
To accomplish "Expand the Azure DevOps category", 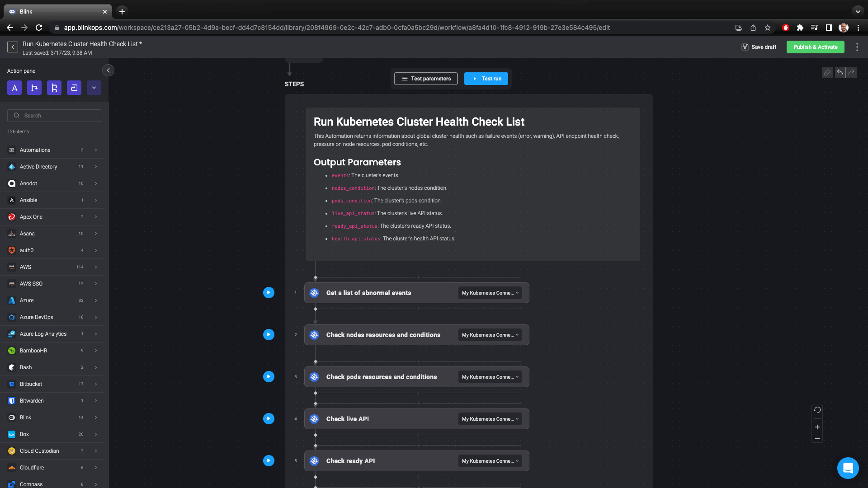I will click(x=96, y=317).
